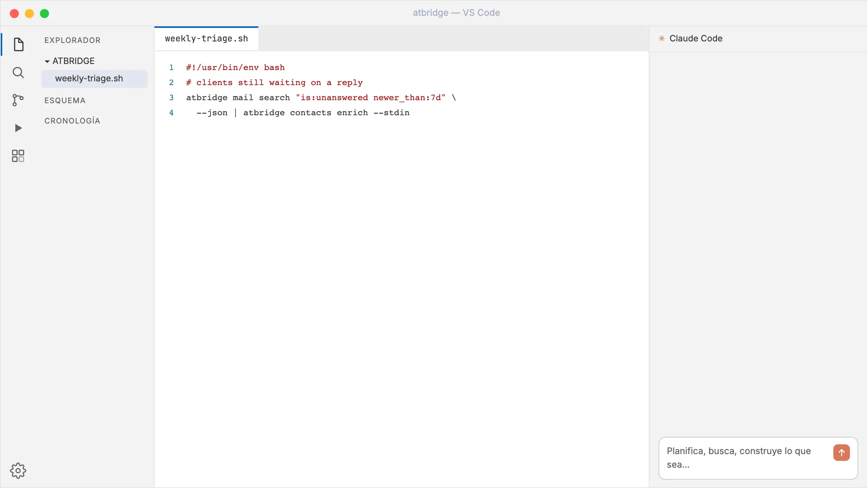Maximize the window with green button

pyautogui.click(x=44, y=14)
